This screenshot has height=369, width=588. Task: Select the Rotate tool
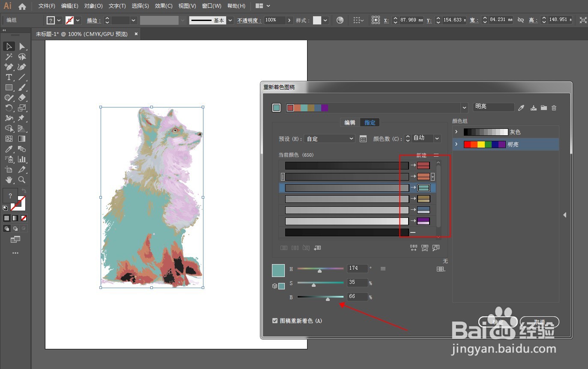(x=9, y=108)
